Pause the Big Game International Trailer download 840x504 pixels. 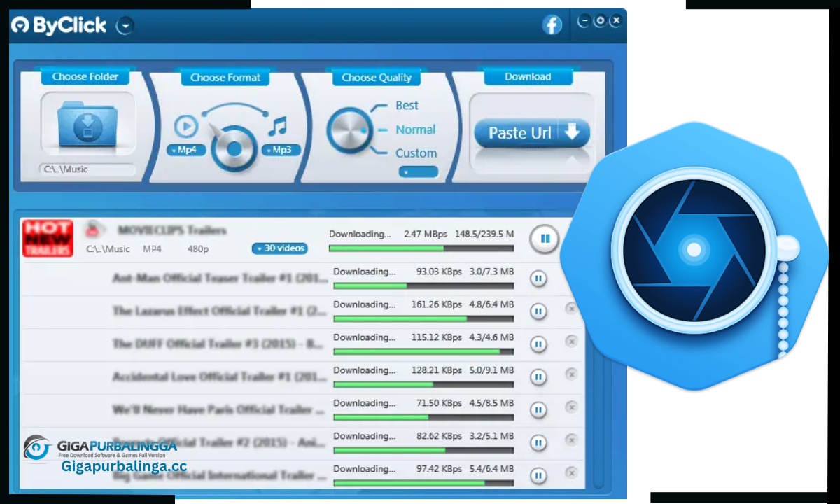(x=538, y=476)
